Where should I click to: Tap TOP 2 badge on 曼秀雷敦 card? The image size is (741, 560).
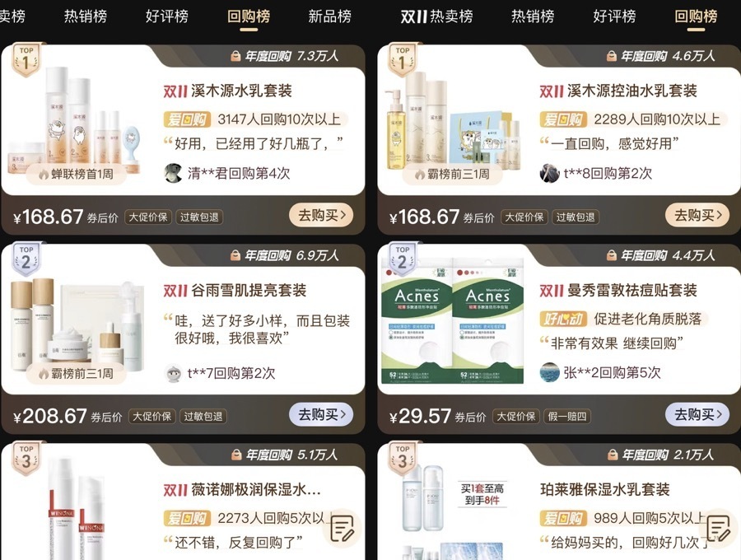[402, 259]
